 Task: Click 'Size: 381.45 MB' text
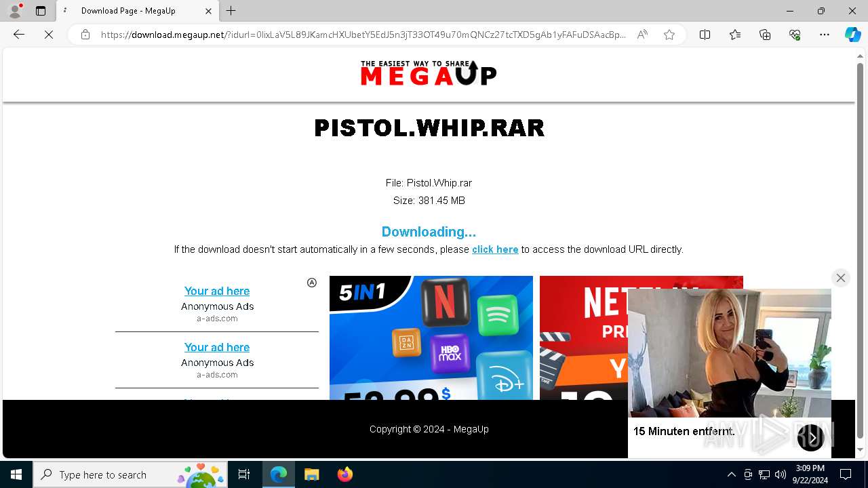pos(429,201)
